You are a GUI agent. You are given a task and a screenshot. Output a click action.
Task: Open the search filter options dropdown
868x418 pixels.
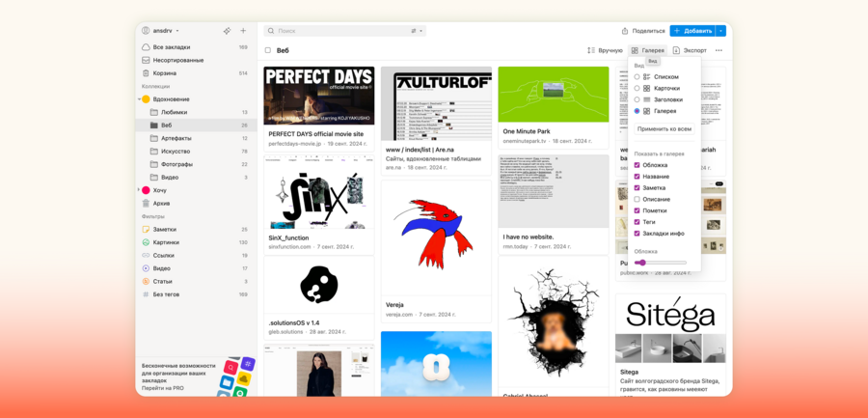pyautogui.click(x=417, y=31)
